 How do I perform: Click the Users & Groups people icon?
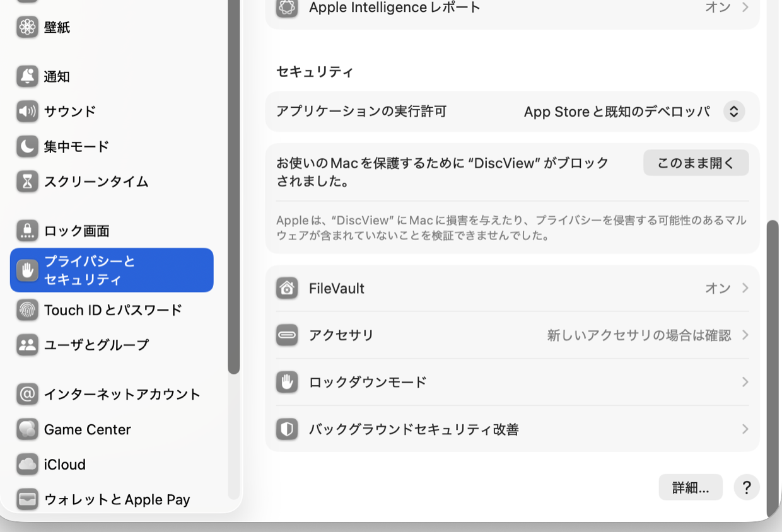click(27, 345)
